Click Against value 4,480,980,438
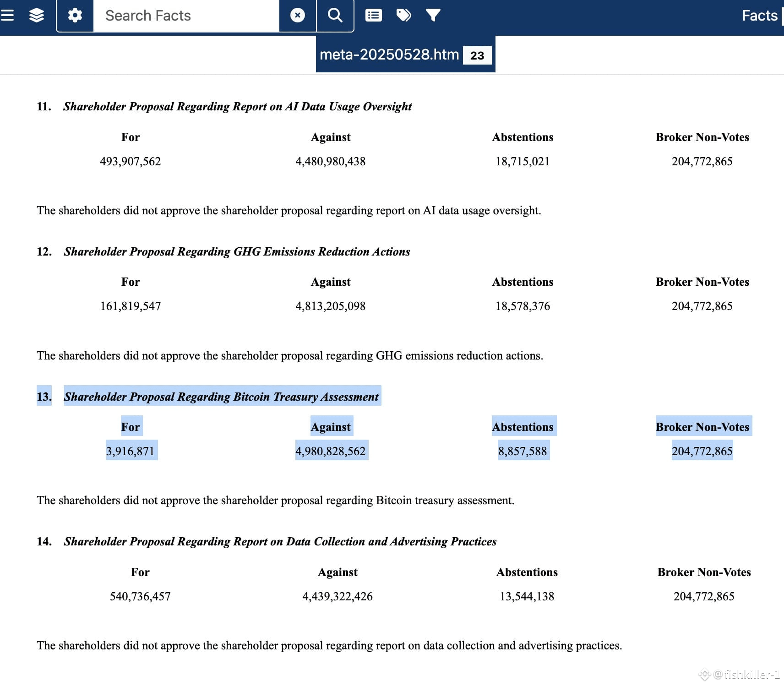The image size is (784, 686). [331, 161]
